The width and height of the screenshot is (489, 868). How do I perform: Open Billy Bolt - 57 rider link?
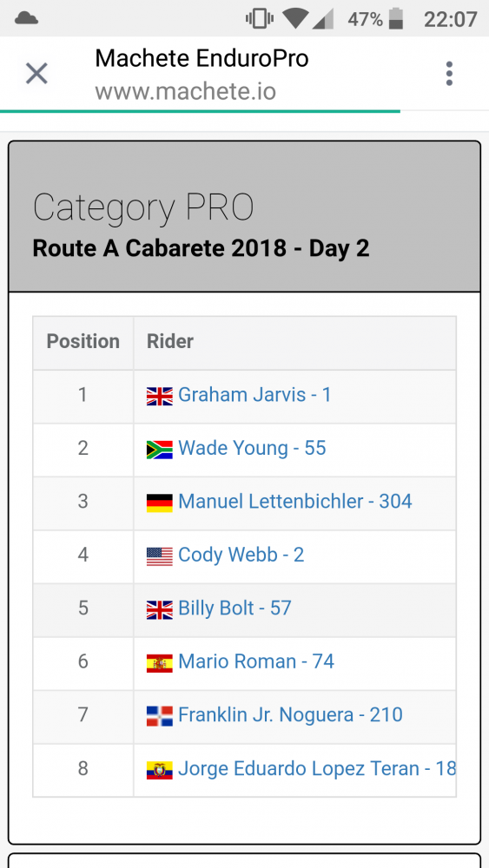pos(235,608)
